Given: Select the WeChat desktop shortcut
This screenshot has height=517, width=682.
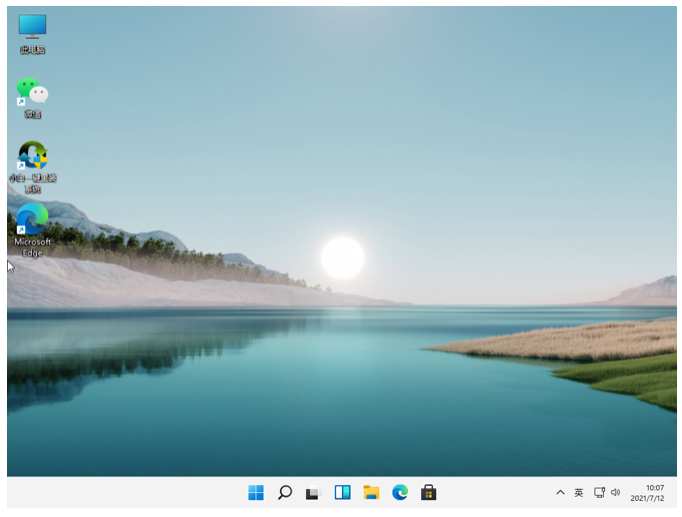Looking at the screenshot, I should tap(32, 98).
